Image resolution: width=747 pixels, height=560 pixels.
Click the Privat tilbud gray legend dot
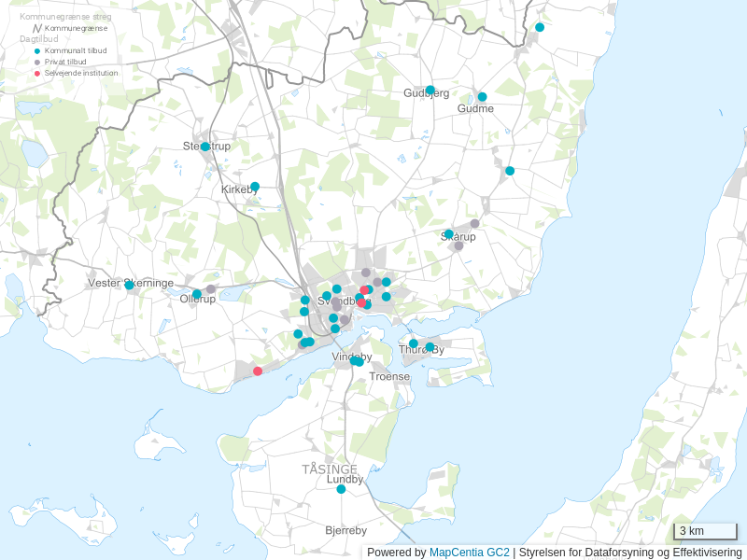pos(37,62)
